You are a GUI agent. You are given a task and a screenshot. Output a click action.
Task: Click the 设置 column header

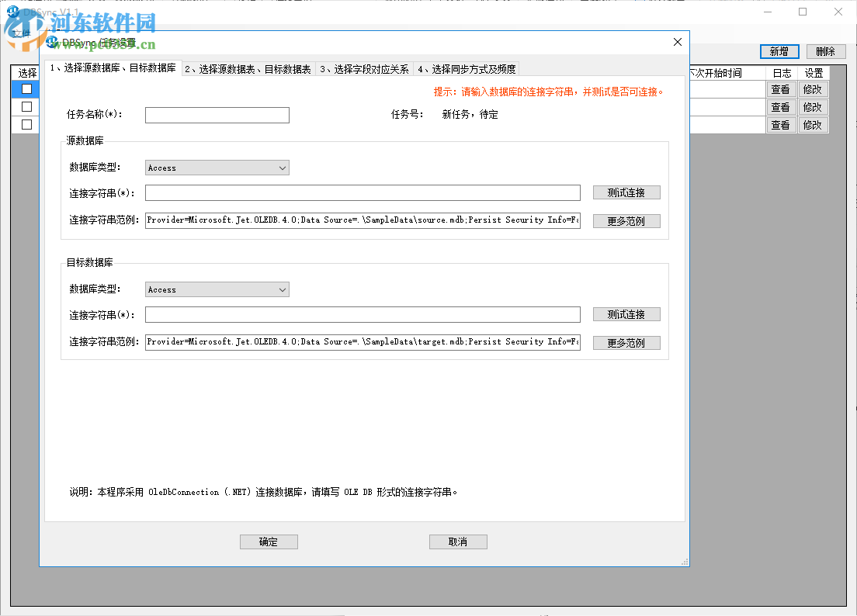pos(814,73)
